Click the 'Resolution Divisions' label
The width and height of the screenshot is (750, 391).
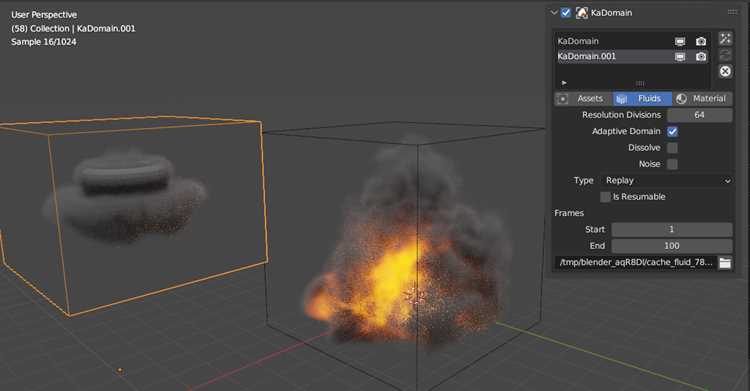tap(621, 115)
